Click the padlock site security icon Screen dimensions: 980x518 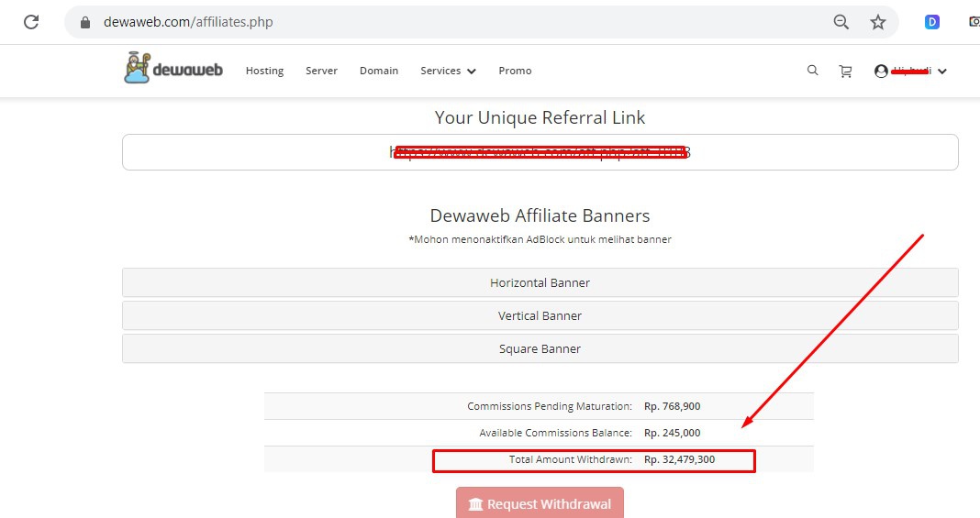click(85, 23)
